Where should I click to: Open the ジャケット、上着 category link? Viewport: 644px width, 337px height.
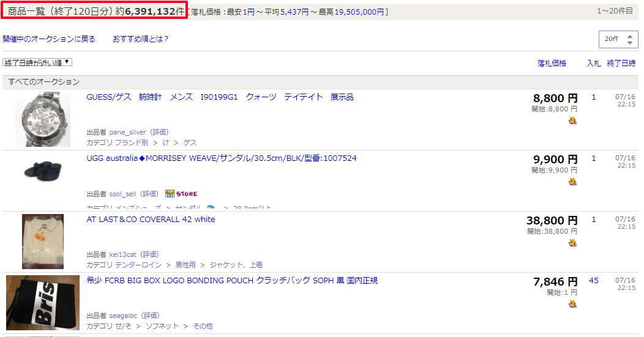(236, 265)
